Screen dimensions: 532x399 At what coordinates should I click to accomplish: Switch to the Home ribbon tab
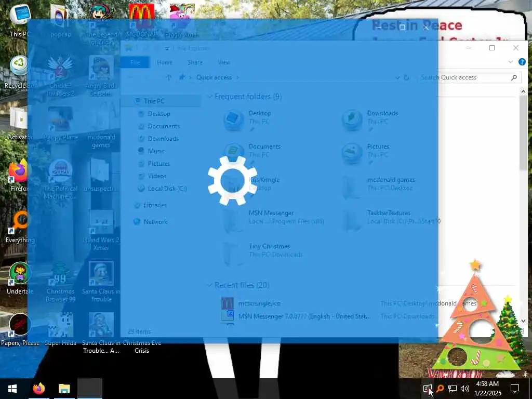pos(165,62)
